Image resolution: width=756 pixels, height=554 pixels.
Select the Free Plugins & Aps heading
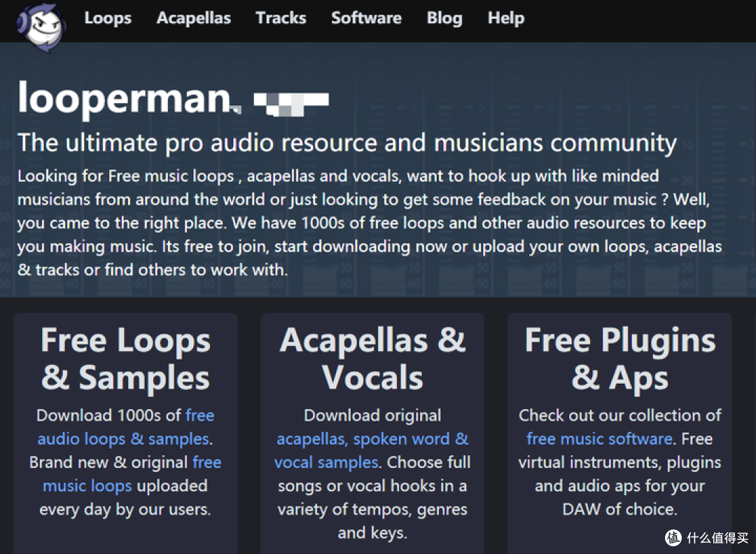click(620, 359)
